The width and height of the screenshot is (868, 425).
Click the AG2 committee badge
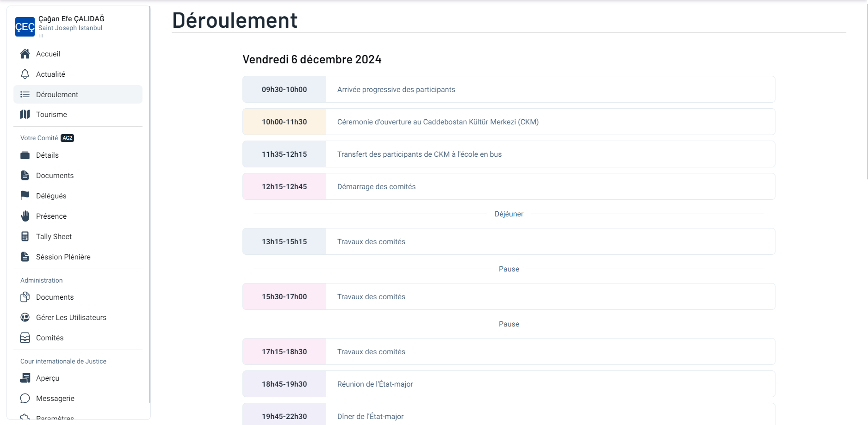point(68,138)
